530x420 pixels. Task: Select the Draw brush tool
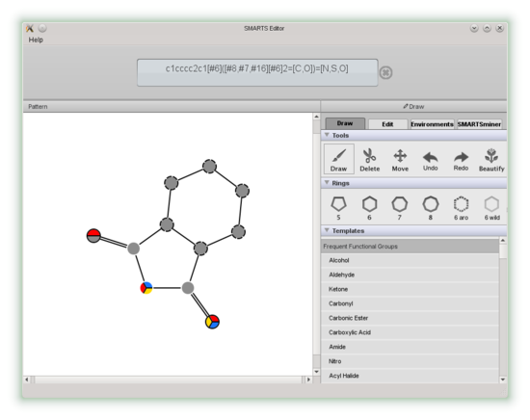[x=339, y=159]
